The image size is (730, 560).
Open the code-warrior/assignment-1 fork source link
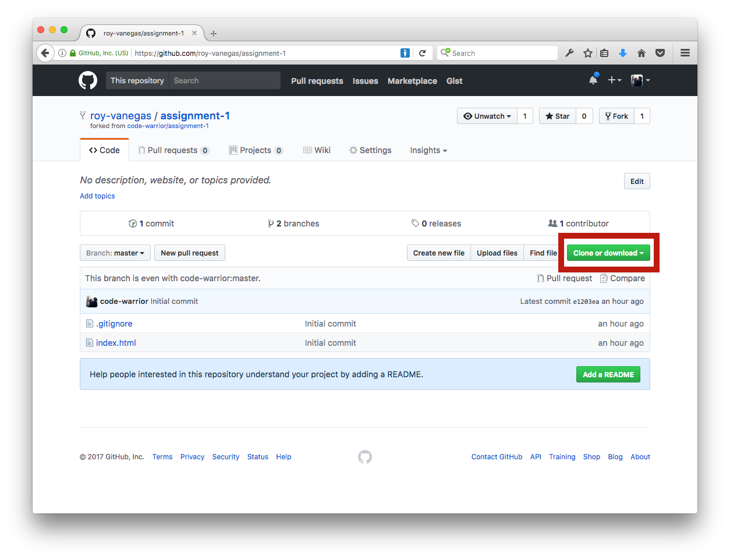(x=168, y=126)
